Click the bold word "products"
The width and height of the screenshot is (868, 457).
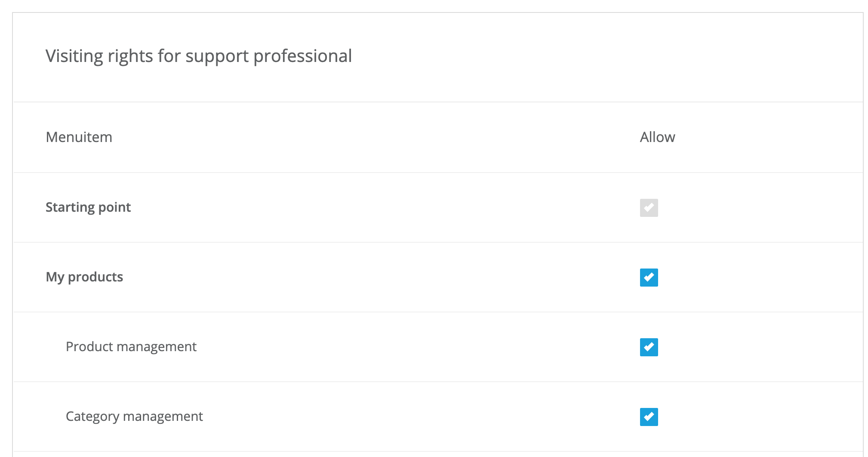tap(95, 277)
